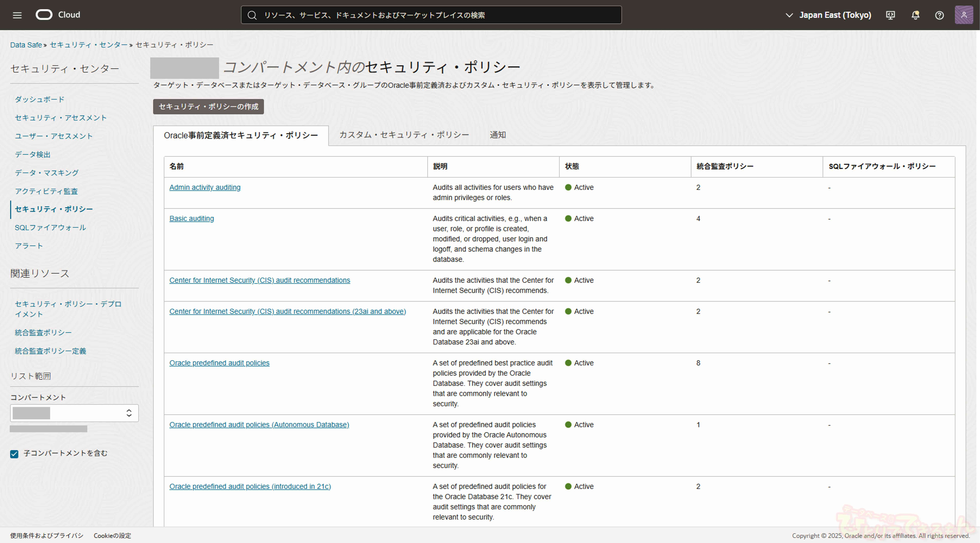The height and width of the screenshot is (543, 980).
Task: Switch to the 通知 tab
Action: click(x=498, y=135)
